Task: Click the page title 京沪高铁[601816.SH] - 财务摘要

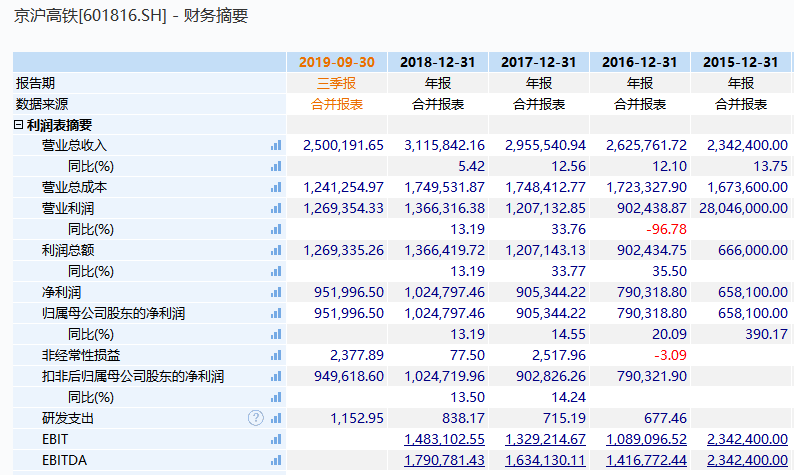Action: tap(131, 16)
